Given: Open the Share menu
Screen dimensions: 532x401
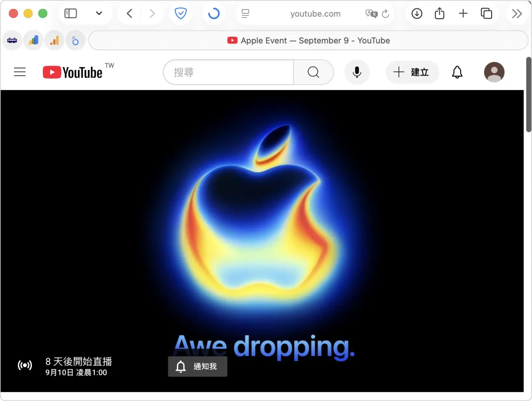Looking at the screenshot, I should tap(439, 13).
